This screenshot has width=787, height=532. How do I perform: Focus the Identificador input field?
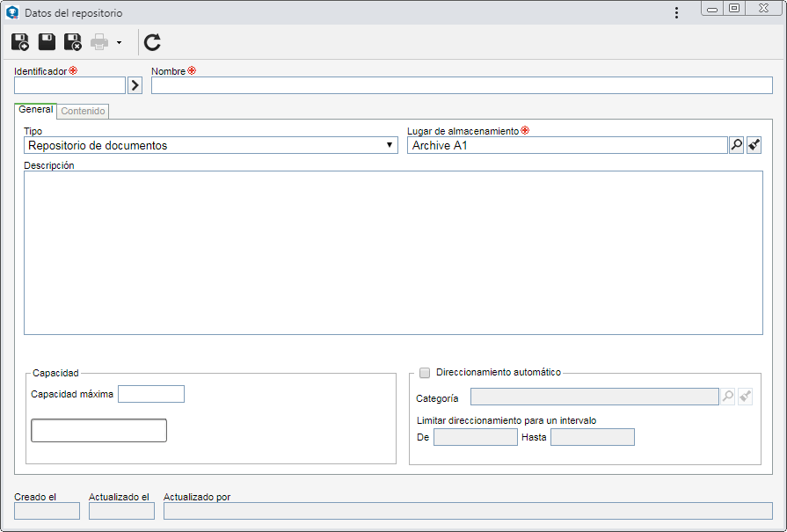click(69, 85)
